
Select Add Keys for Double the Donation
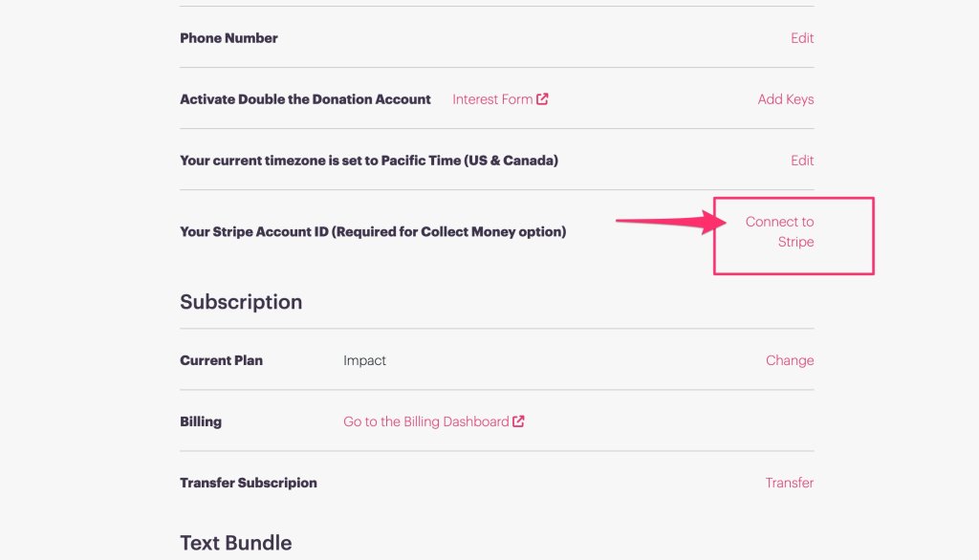click(786, 99)
